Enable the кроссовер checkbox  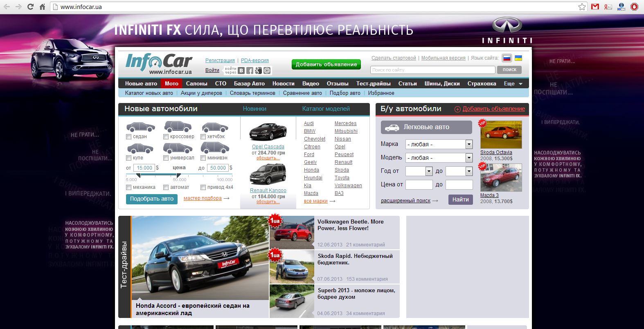tap(166, 137)
